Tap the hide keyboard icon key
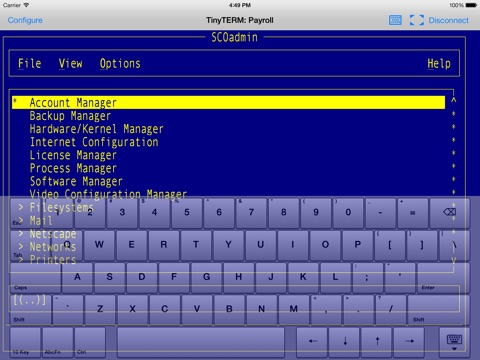The width and height of the screenshot is (480, 360). pyautogui.click(x=454, y=343)
